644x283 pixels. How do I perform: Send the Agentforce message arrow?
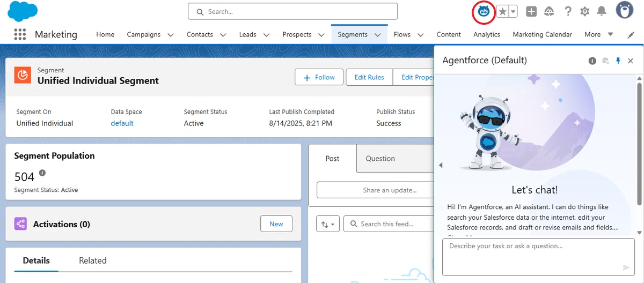[626, 267]
